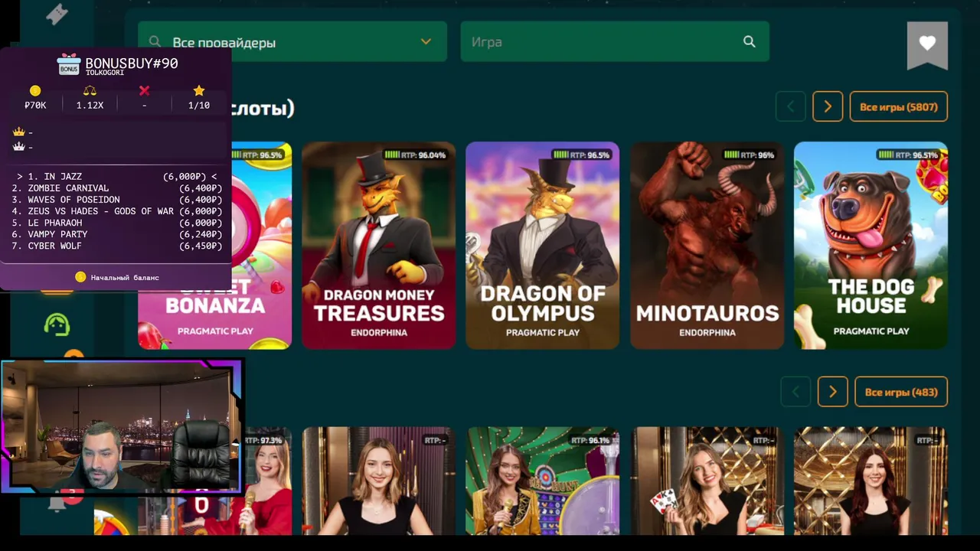Open the Minotauros game card
The height and width of the screenshot is (551, 980).
(x=707, y=245)
